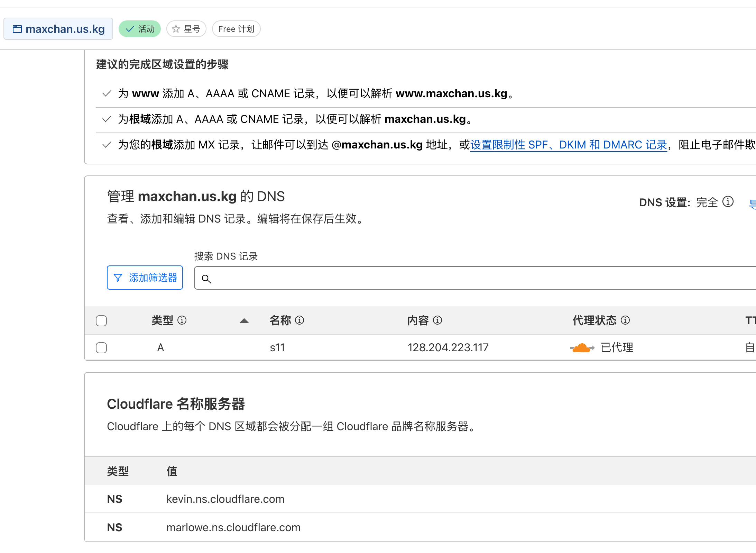Click the 活动 active status badge

tap(140, 29)
